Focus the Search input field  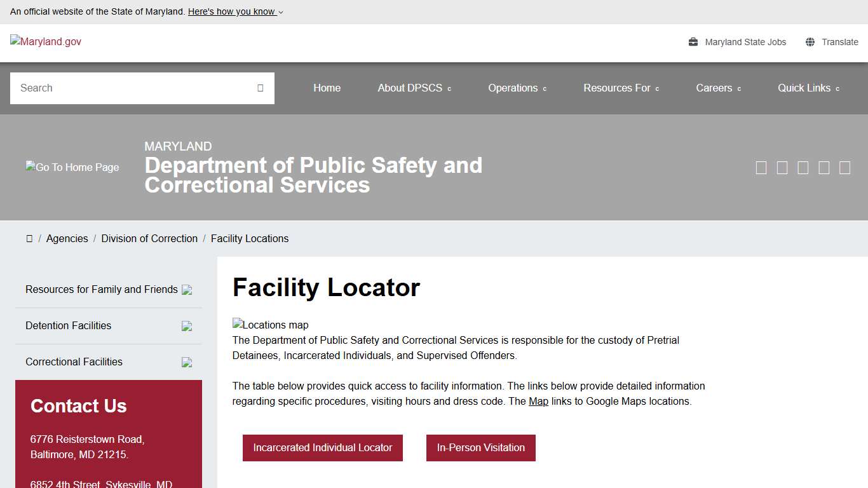coord(133,88)
